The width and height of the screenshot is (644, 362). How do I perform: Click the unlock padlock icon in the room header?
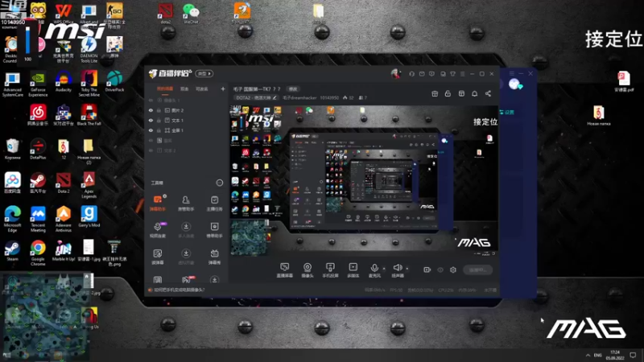point(448,93)
